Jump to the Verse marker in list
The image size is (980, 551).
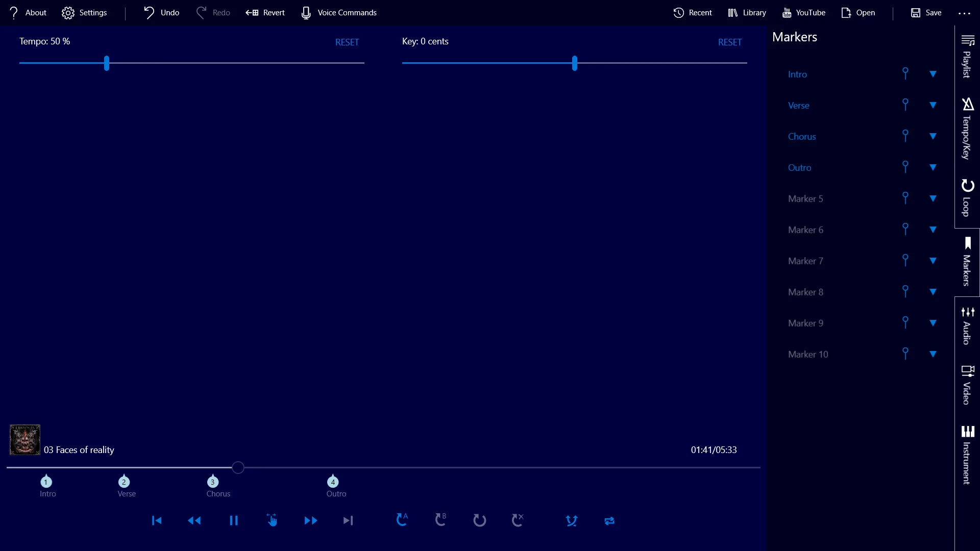click(x=798, y=106)
